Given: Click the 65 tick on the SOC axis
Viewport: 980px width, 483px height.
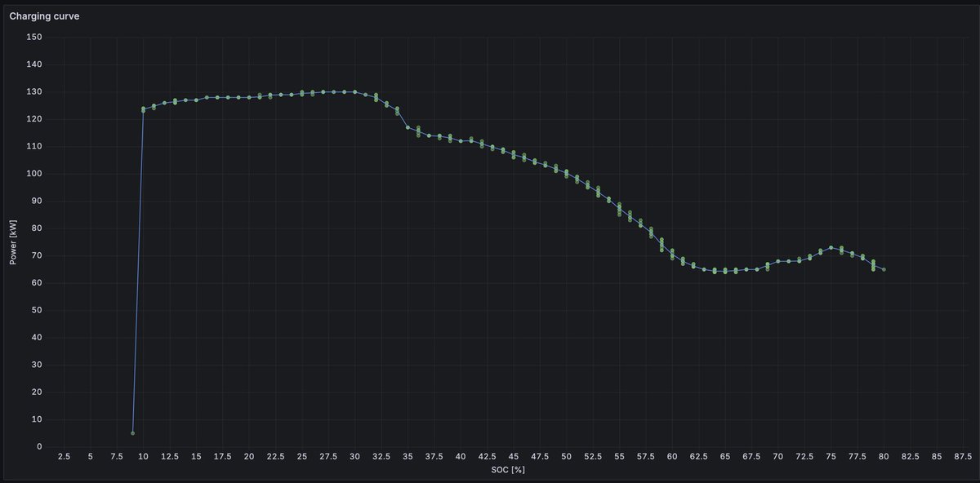Looking at the screenshot, I should [724, 456].
